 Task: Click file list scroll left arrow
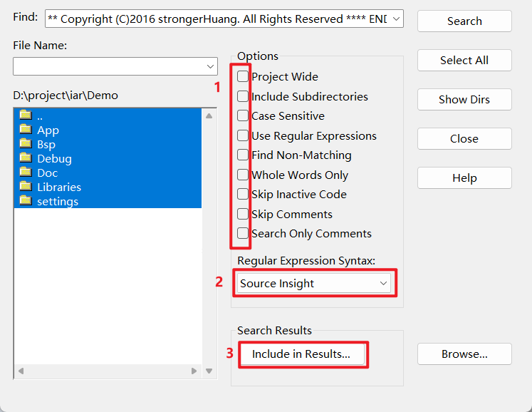click(x=21, y=371)
